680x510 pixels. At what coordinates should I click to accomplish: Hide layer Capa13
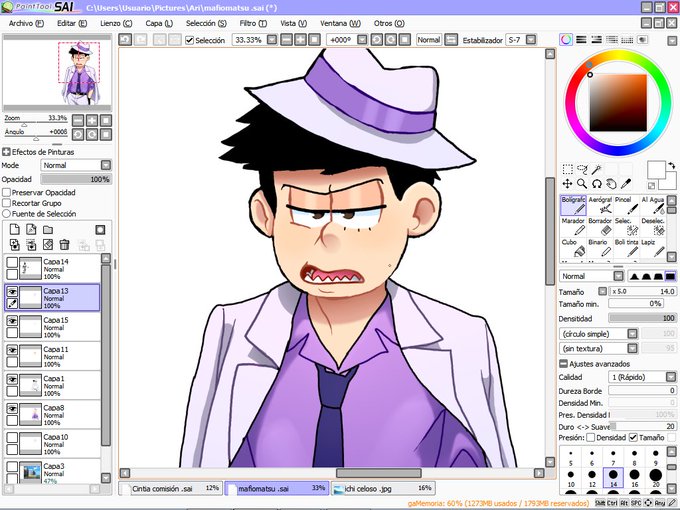click(x=12, y=292)
